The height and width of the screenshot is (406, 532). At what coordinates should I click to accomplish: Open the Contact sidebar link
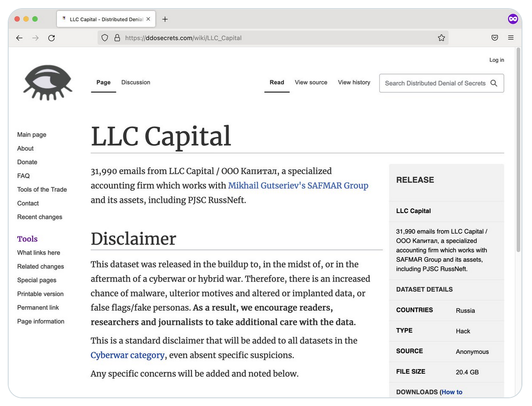28,203
